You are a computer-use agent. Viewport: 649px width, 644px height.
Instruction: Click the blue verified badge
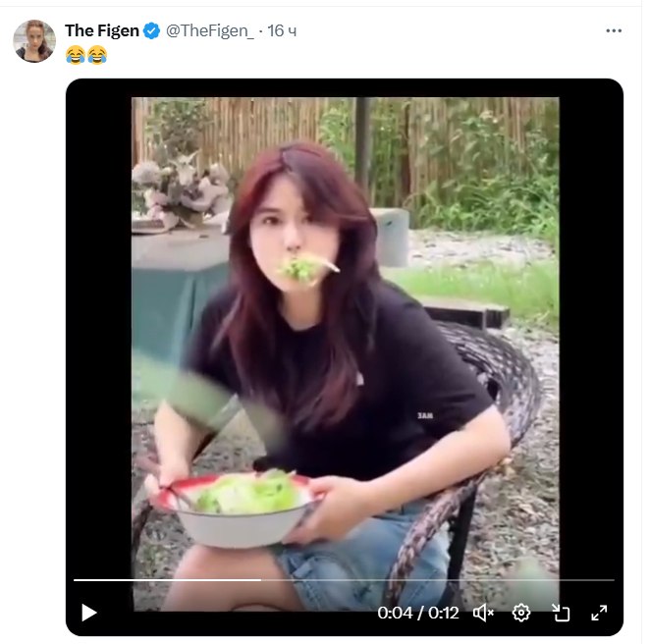[x=151, y=31]
